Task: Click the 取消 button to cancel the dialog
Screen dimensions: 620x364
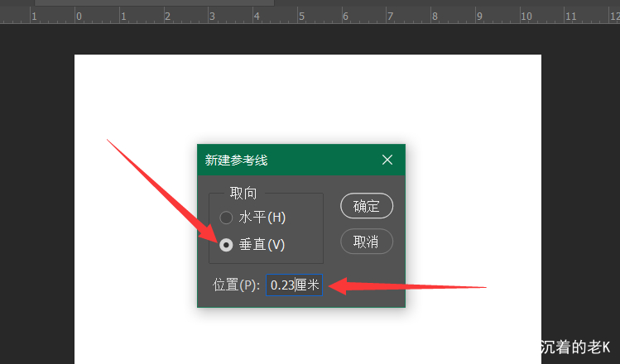Action: tap(367, 241)
